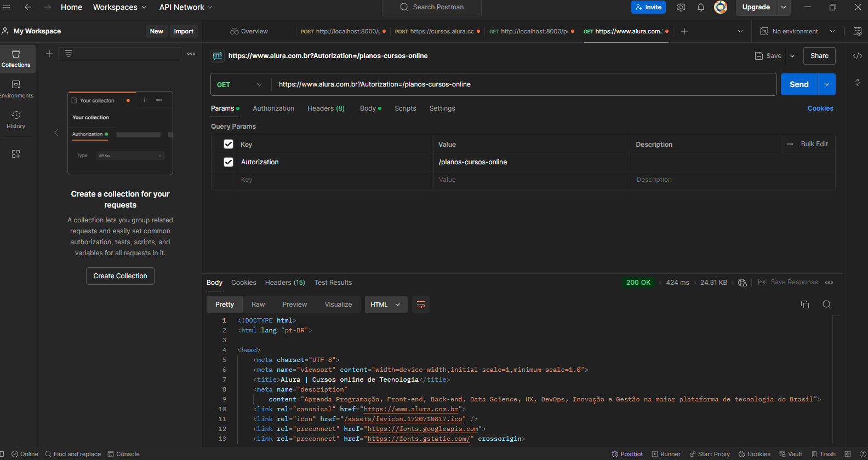Show response Headers (15) tab
This screenshot has width=868, height=460.
coord(285,283)
